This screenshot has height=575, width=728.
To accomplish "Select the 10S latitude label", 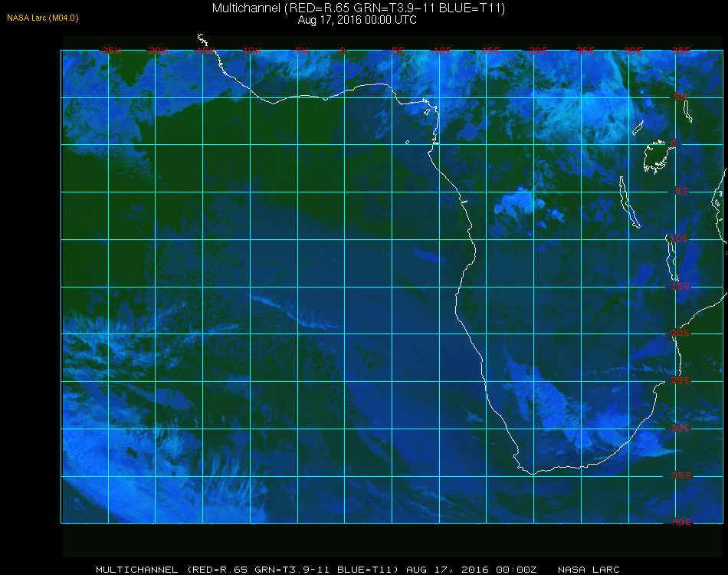I will click(678, 238).
